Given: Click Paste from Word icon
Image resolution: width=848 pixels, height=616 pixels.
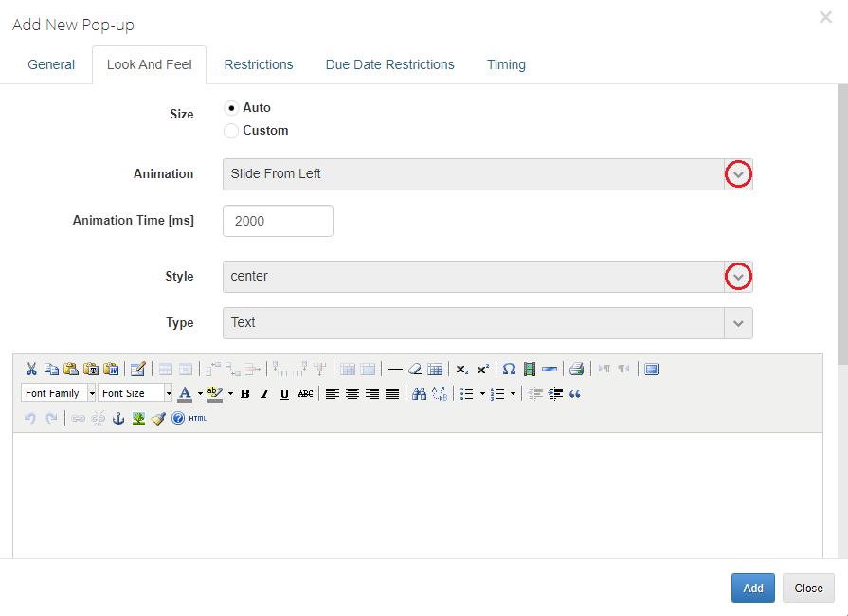Looking at the screenshot, I should 111,370.
